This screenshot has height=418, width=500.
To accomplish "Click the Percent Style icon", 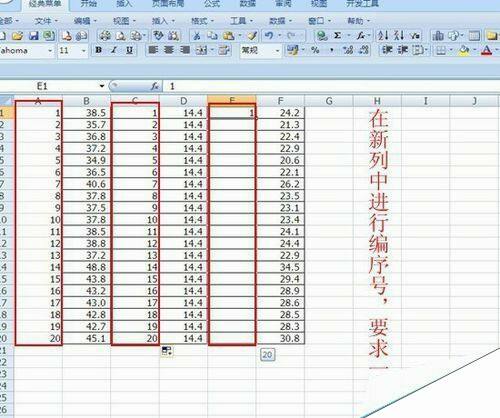I will [315, 50].
